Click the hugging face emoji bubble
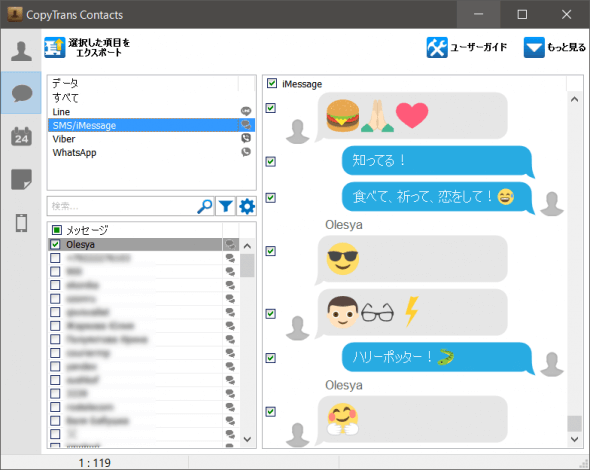This screenshot has width=590, height=470. click(x=412, y=420)
